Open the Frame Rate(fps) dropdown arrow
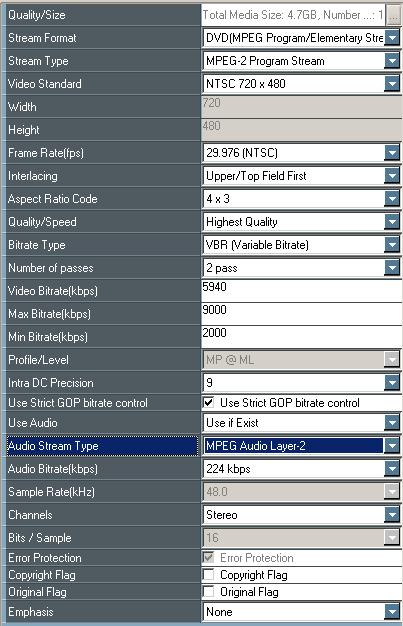Image resolution: width=403 pixels, height=626 pixels. [392, 153]
